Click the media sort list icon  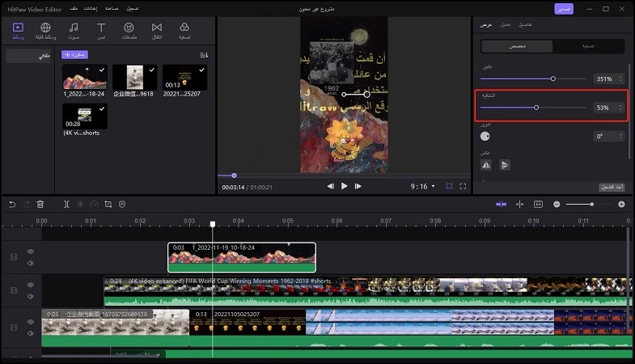(204, 55)
